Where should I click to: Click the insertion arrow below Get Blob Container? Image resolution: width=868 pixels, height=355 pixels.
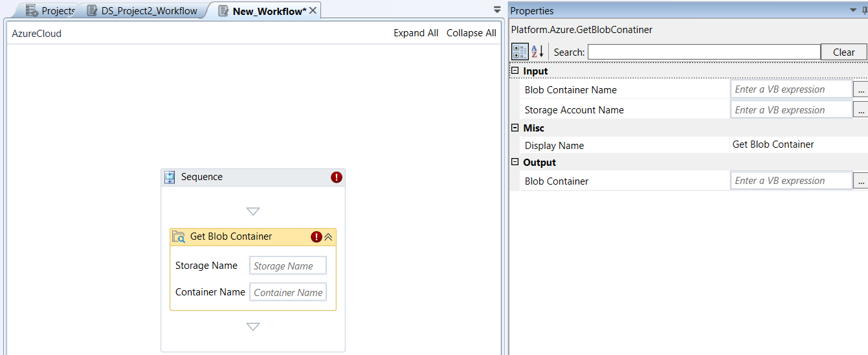point(253,326)
